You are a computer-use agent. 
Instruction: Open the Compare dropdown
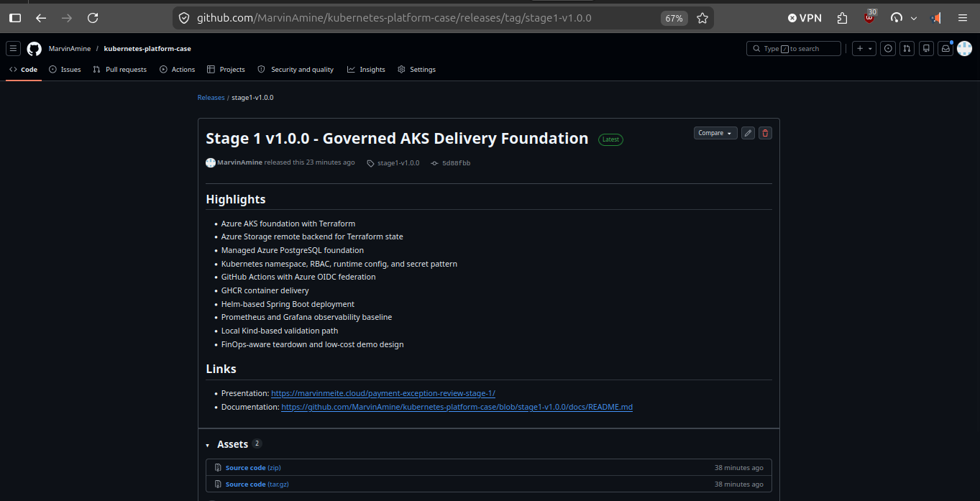coord(715,133)
